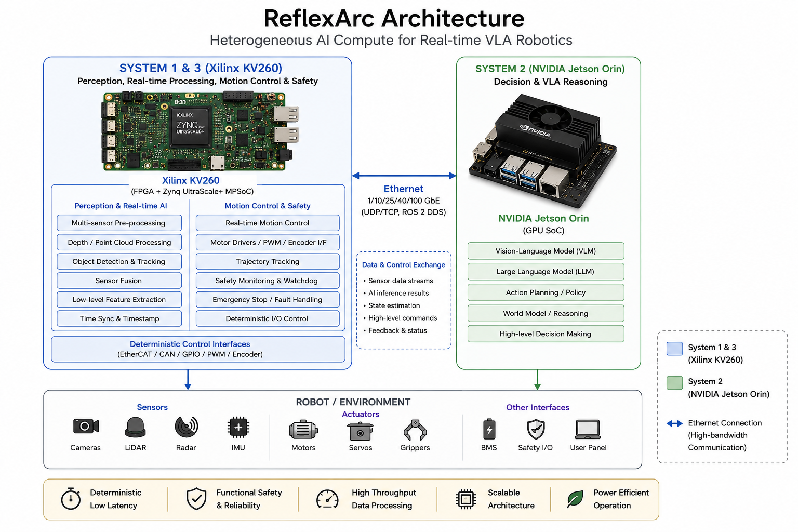Click the Sensor Fusion box

(119, 281)
